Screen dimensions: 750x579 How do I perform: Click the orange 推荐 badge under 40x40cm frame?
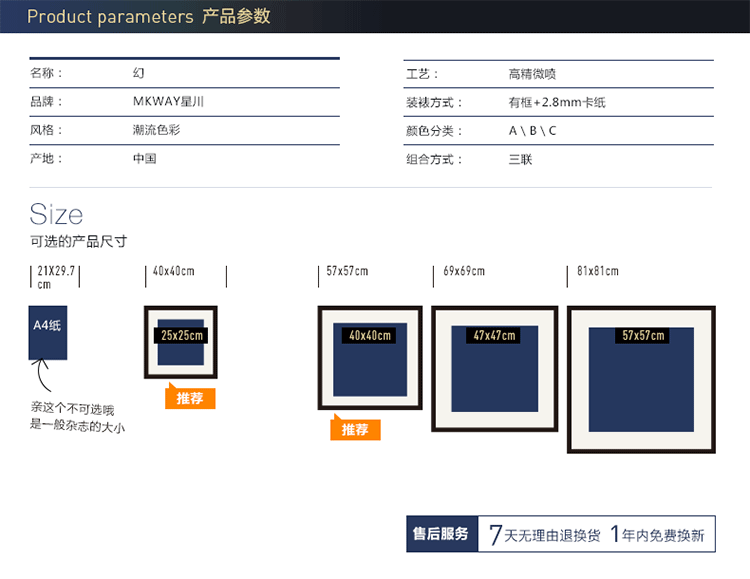tap(190, 397)
